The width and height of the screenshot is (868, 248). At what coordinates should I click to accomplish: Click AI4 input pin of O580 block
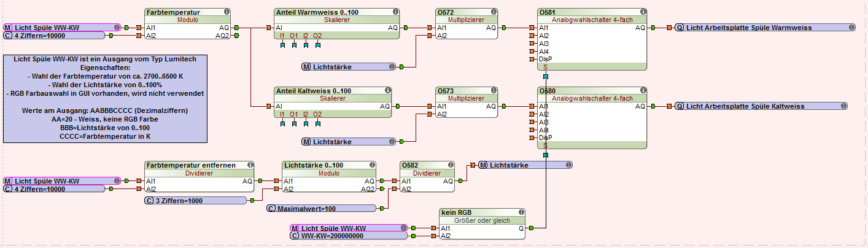pos(532,130)
